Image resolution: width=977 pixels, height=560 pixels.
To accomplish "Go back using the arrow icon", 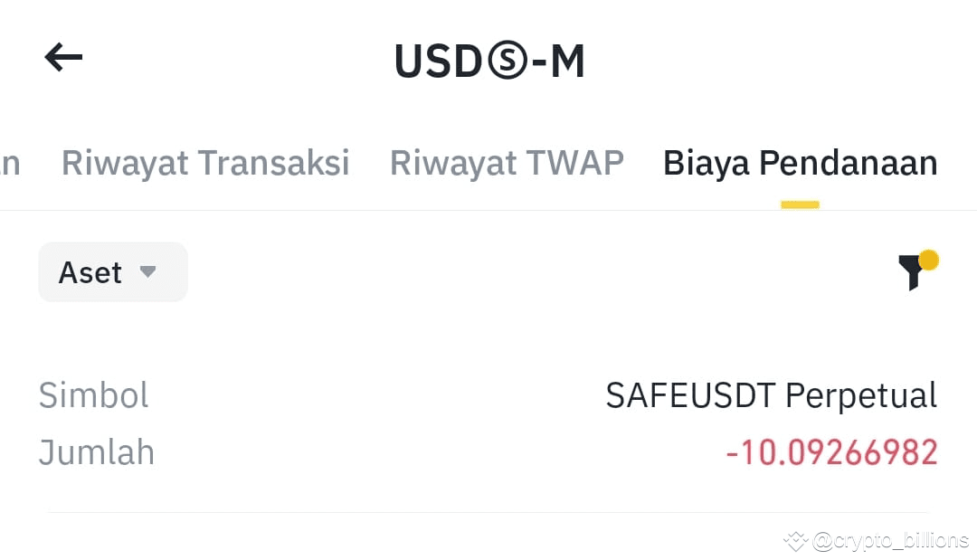I will click(63, 57).
